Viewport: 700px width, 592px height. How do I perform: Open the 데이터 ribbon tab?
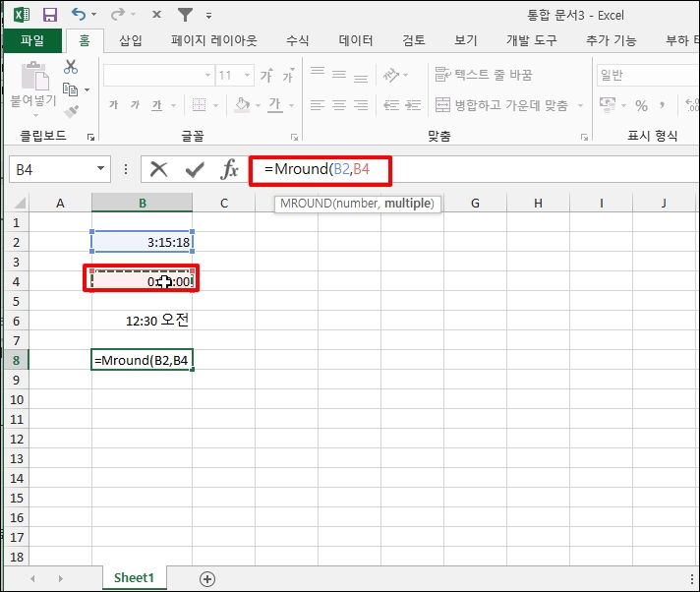pos(355,41)
